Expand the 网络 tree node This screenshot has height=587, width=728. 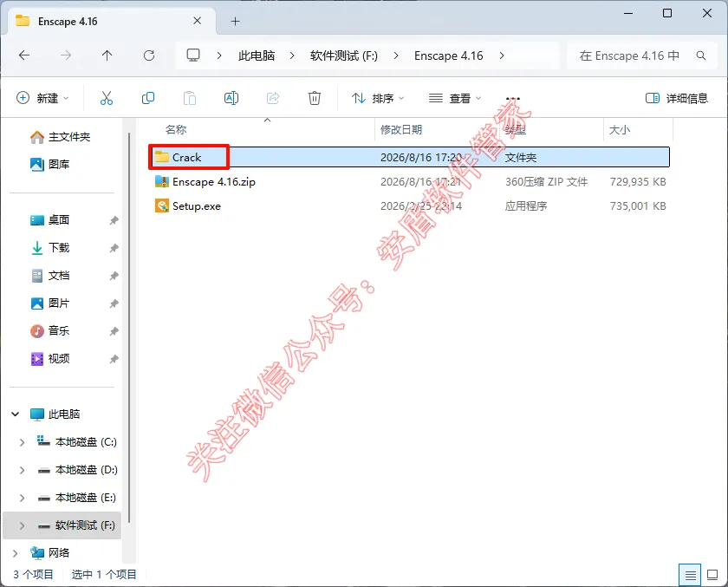tap(16, 553)
